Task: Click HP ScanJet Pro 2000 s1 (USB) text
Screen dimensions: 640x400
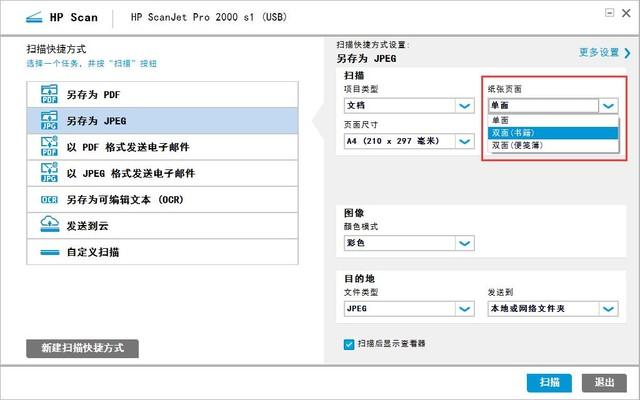Action: 209,17
